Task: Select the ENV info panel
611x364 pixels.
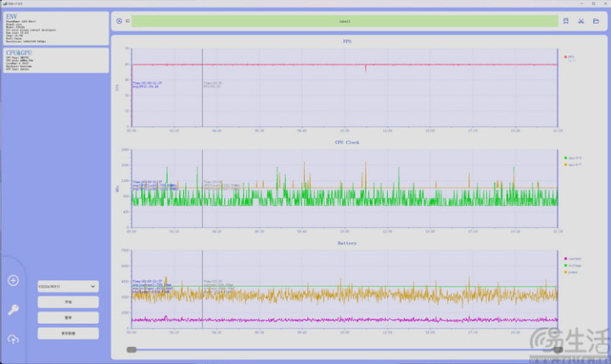Action: pyautogui.click(x=55, y=28)
